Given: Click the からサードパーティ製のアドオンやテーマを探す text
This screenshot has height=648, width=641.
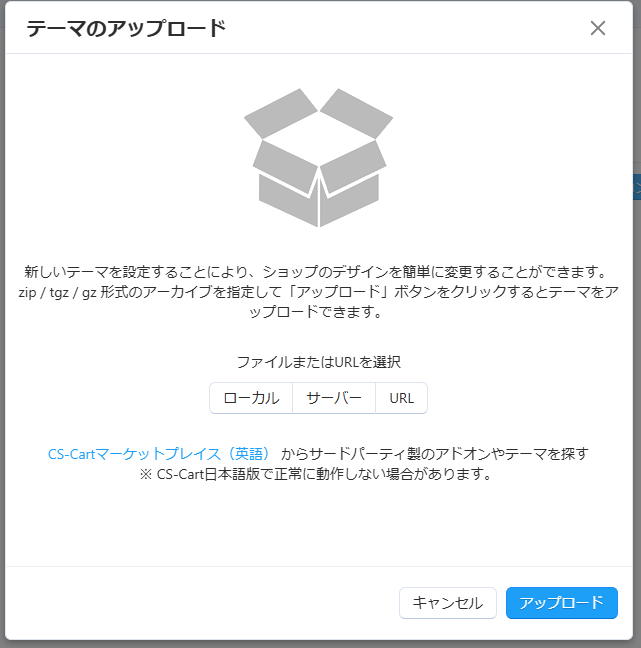Looking at the screenshot, I should tap(435, 454).
